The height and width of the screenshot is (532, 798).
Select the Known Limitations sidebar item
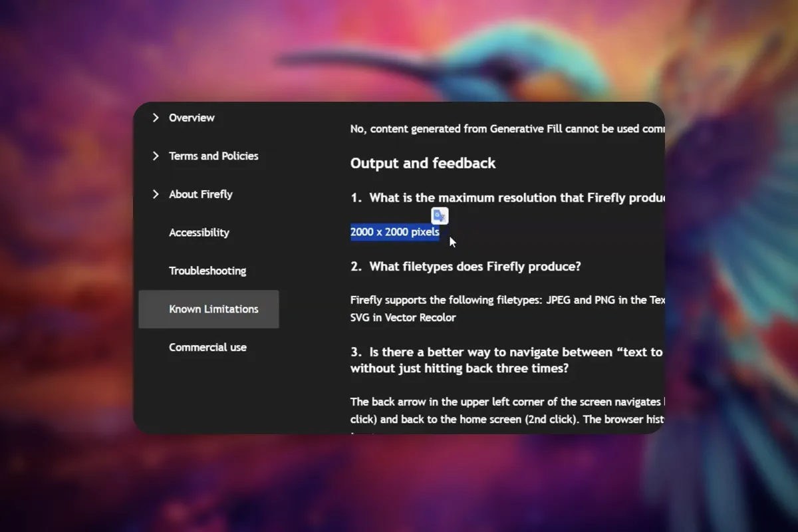209,309
